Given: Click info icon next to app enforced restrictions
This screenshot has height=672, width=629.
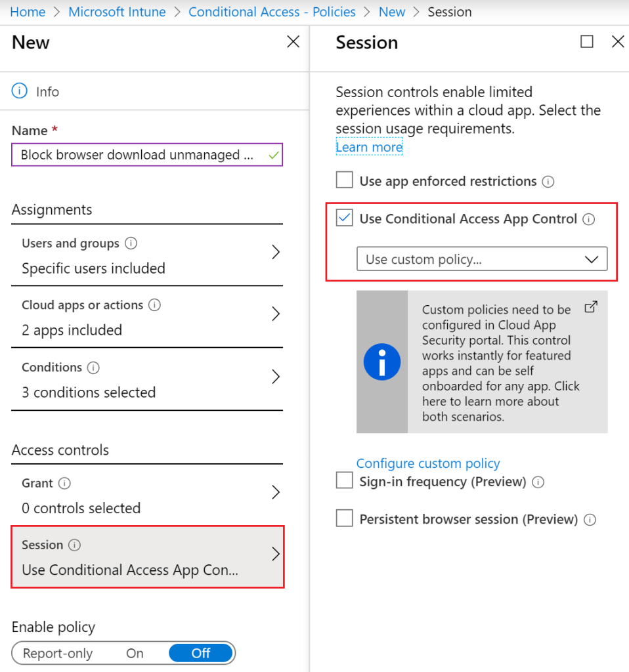Looking at the screenshot, I should pyautogui.click(x=548, y=181).
